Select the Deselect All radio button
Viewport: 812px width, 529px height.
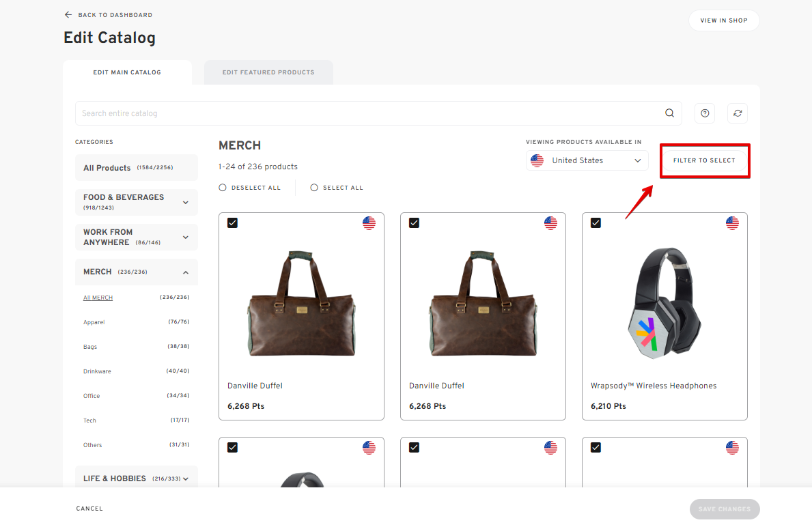[223, 188]
